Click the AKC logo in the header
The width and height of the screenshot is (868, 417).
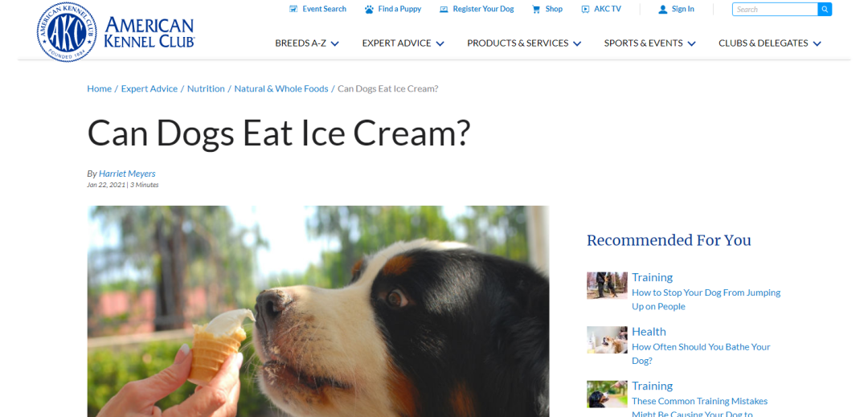tap(117, 31)
